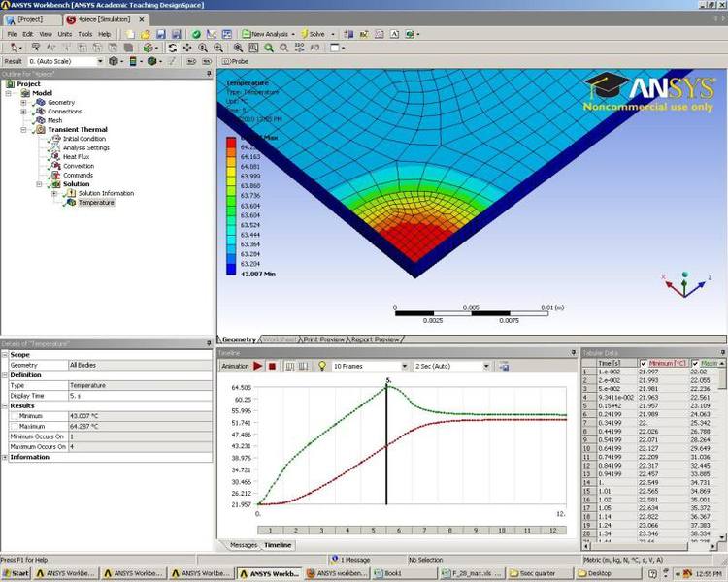Click the Edges display green cube icon
728x582 pixels.
pos(151,61)
